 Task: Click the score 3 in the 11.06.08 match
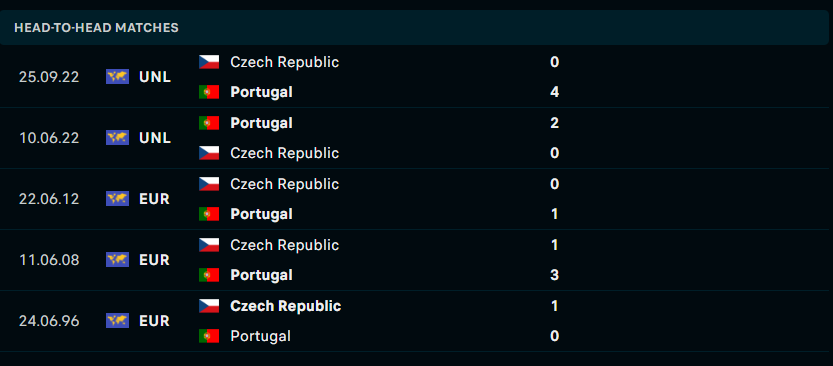555,275
